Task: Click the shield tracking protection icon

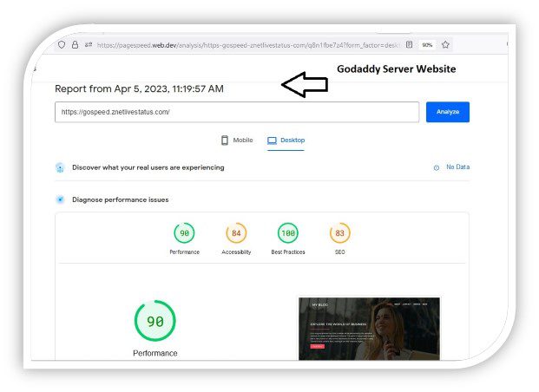Action: (62, 45)
